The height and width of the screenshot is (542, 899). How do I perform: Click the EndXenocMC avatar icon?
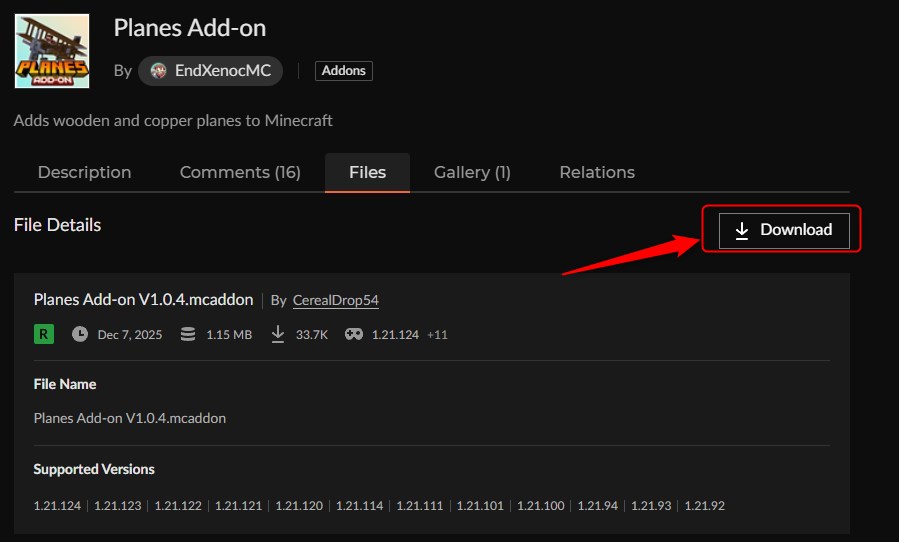[158, 71]
